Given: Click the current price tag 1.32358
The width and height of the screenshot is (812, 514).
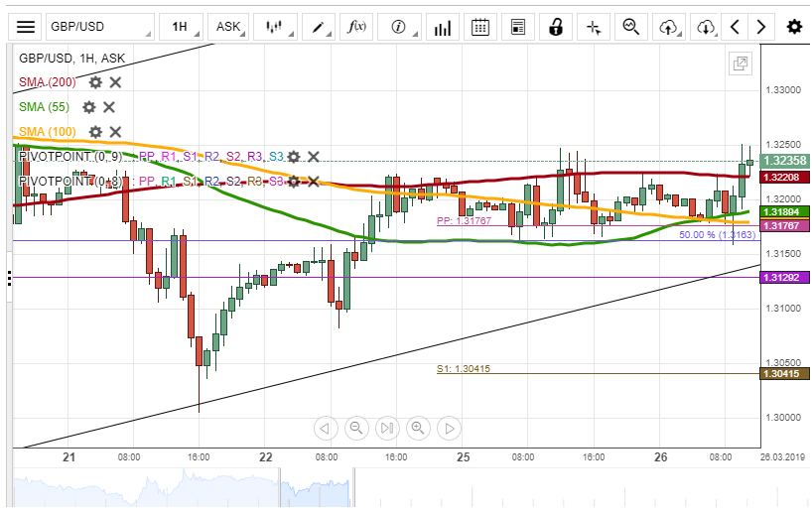Looking at the screenshot, I should (784, 161).
